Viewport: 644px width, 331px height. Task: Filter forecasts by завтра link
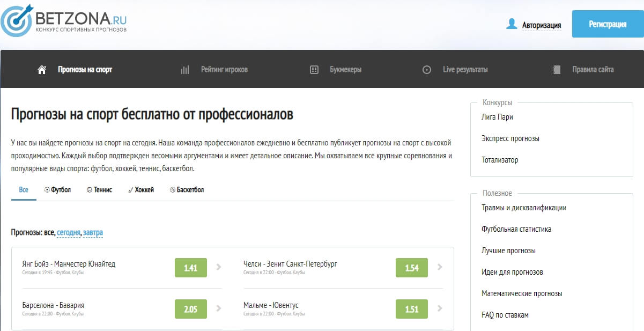(93, 233)
